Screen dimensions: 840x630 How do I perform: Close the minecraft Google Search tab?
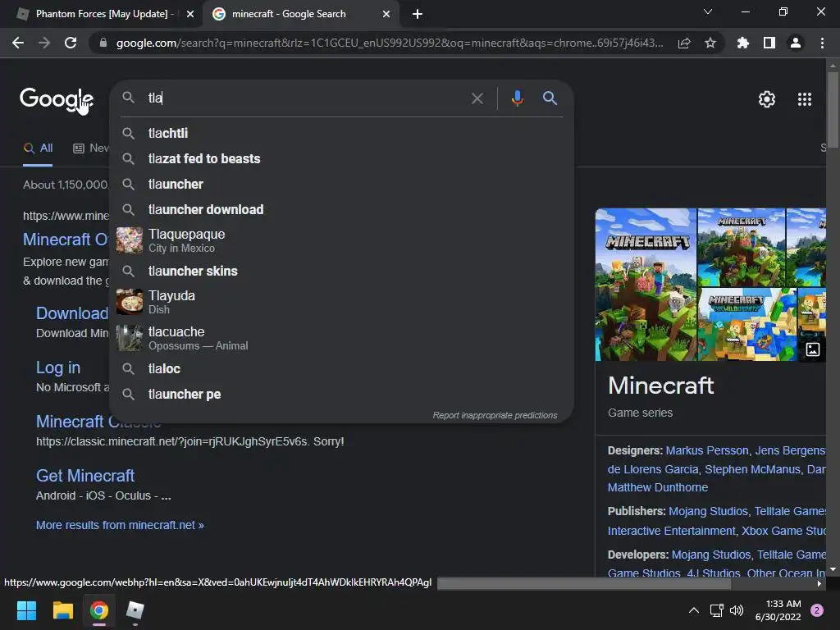point(386,14)
